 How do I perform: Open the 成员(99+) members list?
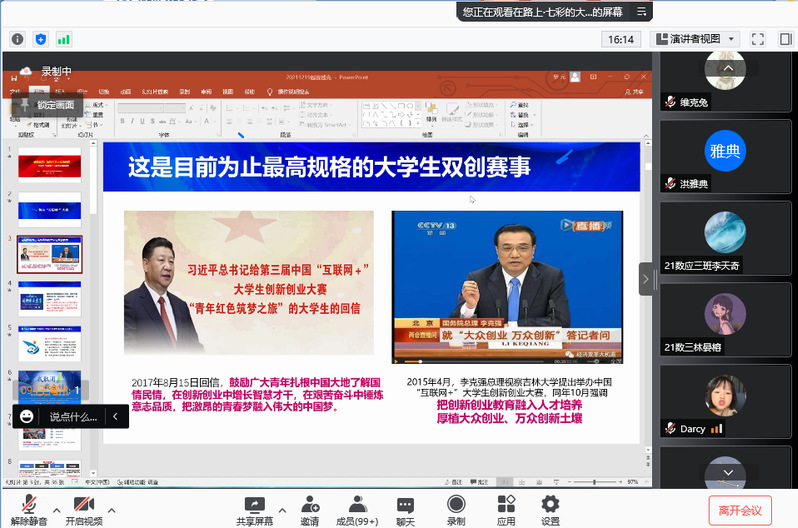[357, 510]
